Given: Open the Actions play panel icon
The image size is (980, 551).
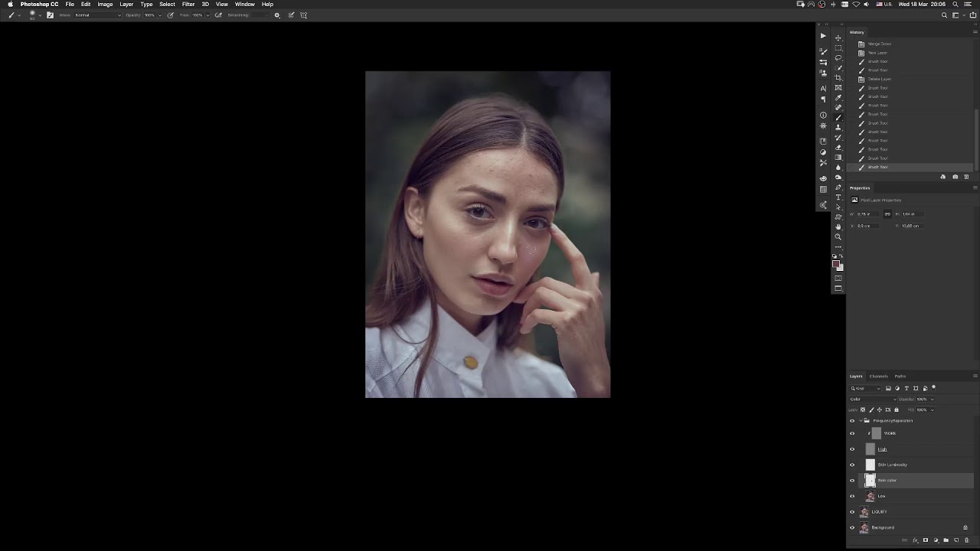Looking at the screenshot, I should (823, 36).
